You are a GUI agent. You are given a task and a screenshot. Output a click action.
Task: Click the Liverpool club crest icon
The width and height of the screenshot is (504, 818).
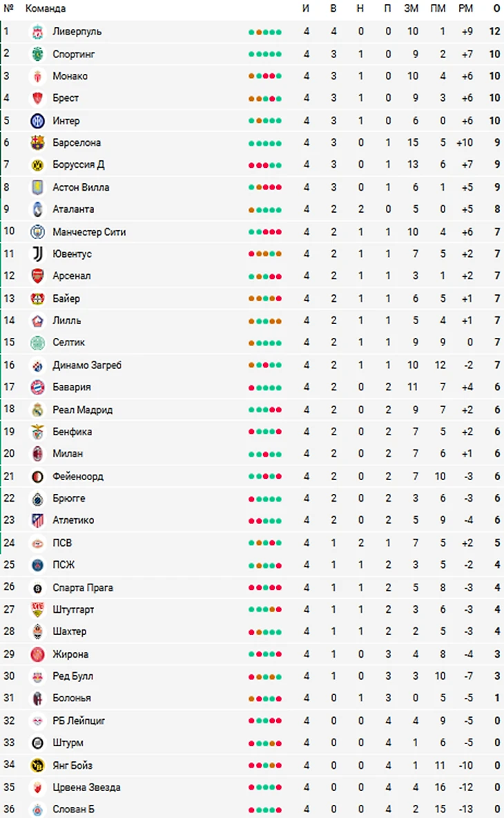click(x=37, y=32)
